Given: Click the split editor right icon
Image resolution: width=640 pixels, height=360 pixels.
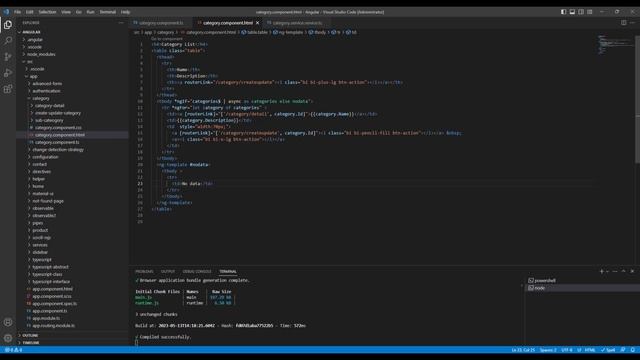Looking at the screenshot, I should (x=624, y=23).
